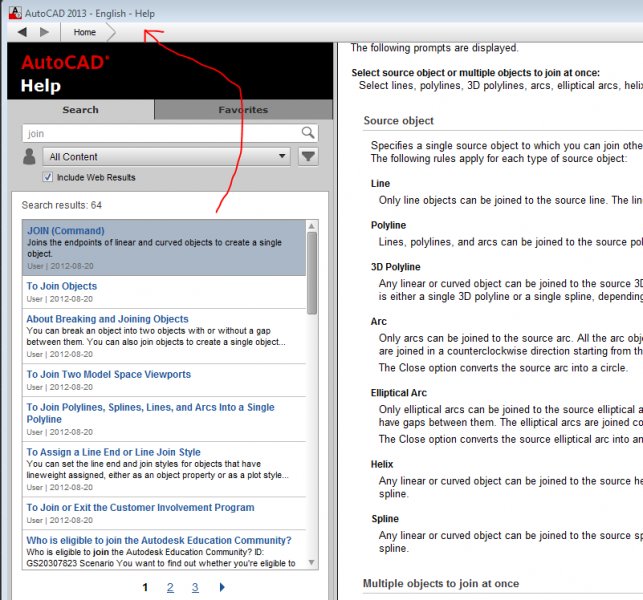Click results list scroll up arrow
Screen dimensions: 643x600
coord(312,226)
